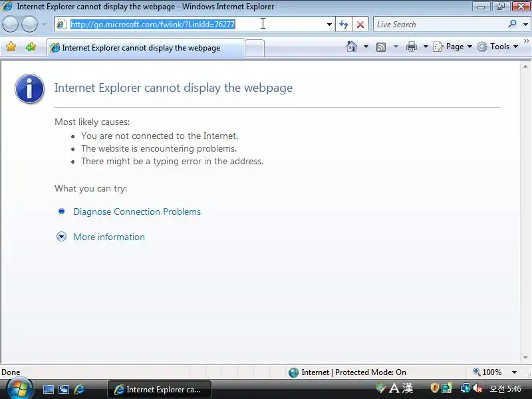Expand the Feeds dropdown arrow

coord(396,47)
